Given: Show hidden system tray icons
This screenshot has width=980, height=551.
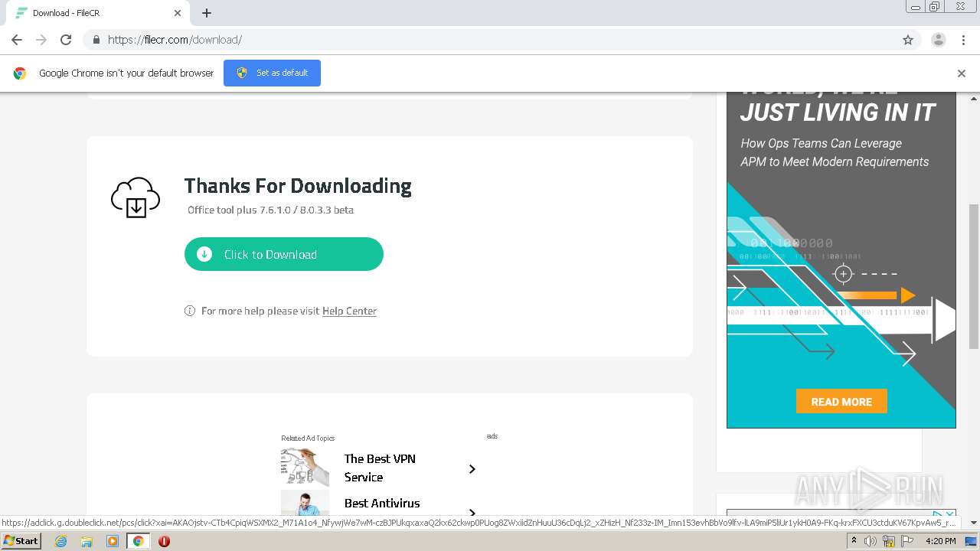Looking at the screenshot, I should [x=854, y=541].
